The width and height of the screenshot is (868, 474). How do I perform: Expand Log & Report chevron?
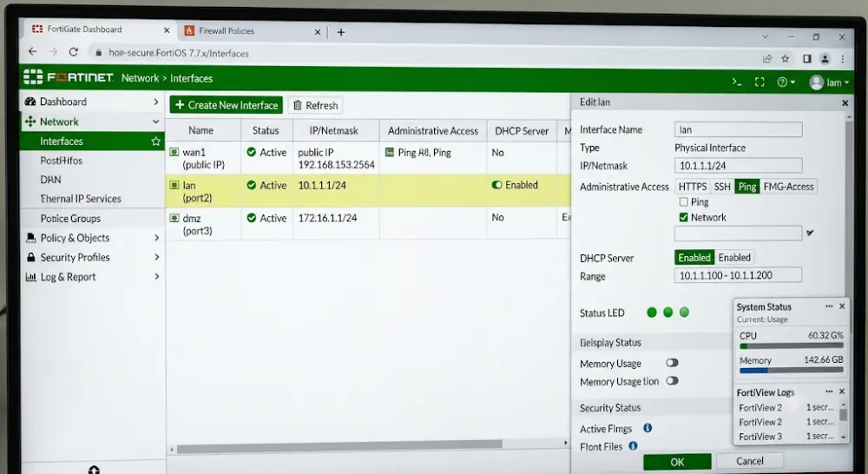point(156,276)
